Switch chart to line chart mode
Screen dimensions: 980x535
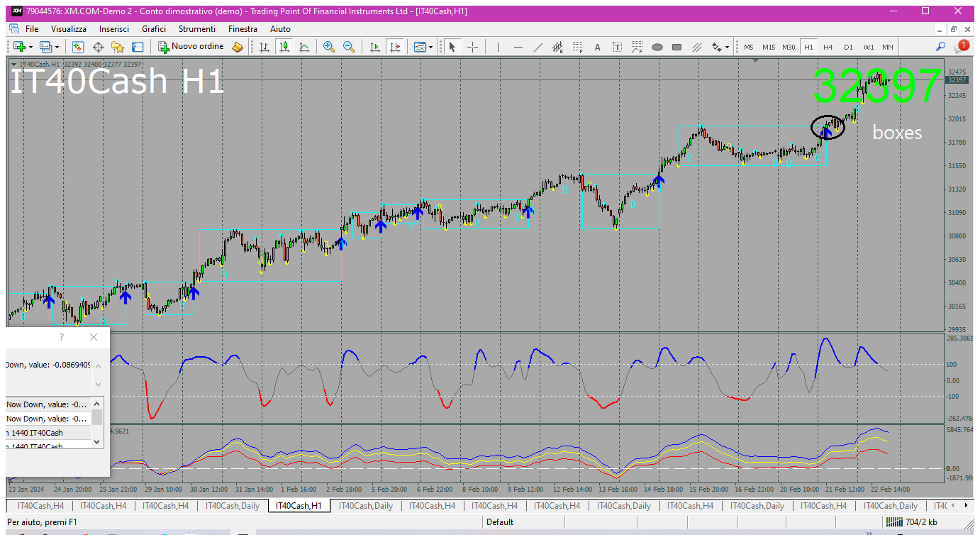[x=304, y=47]
